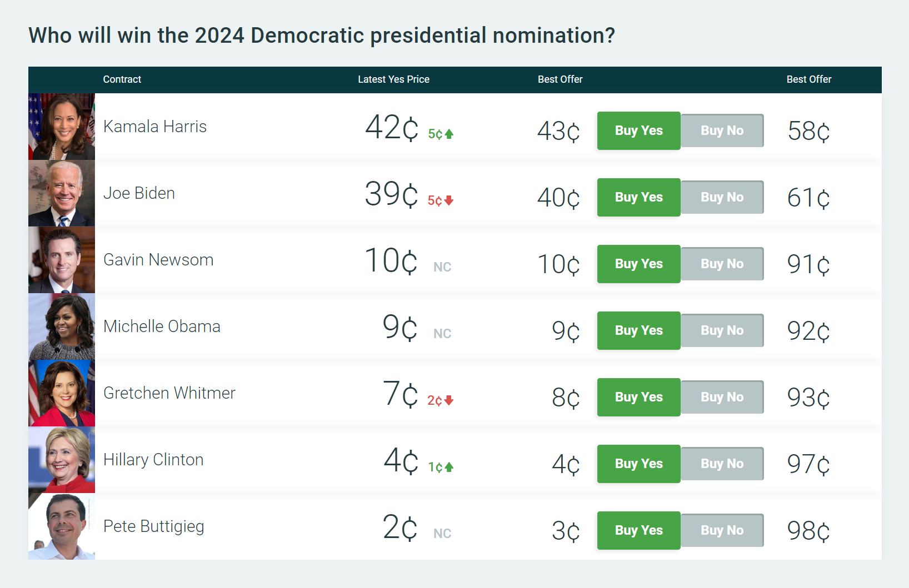909x588 pixels.
Task: Click the Latest Yes Price column header
Action: [x=394, y=79]
